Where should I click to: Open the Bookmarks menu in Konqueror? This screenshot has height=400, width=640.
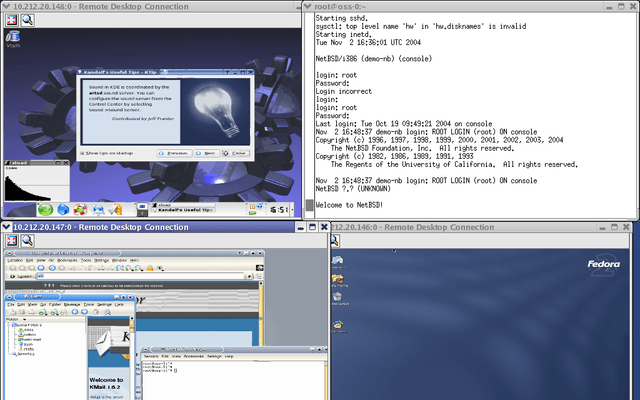(x=67, y=260)
